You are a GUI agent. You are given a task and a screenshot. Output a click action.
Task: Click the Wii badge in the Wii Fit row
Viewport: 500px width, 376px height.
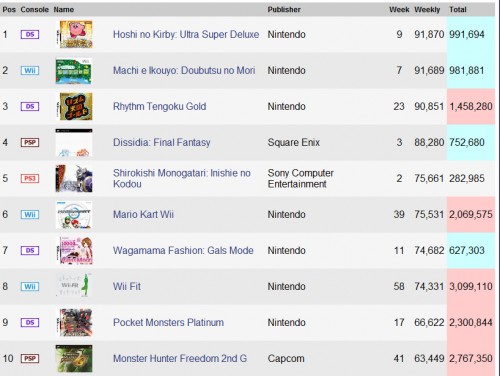pyautogui.click(x=30, y=286)
